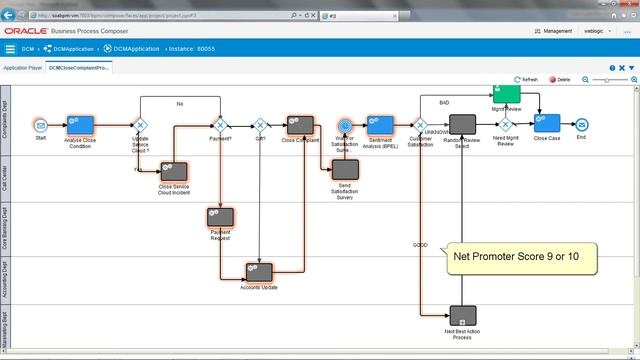Click the Accounting Dept swimlane header

(x=5, y=280)
